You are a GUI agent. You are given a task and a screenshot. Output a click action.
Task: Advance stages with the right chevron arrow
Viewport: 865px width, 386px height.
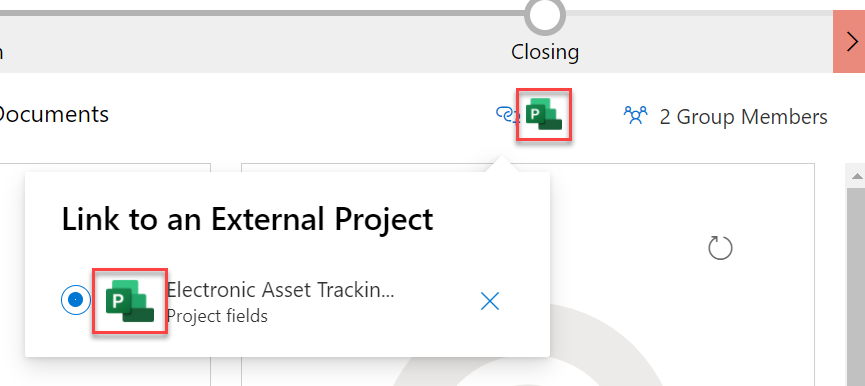point(850,41)
